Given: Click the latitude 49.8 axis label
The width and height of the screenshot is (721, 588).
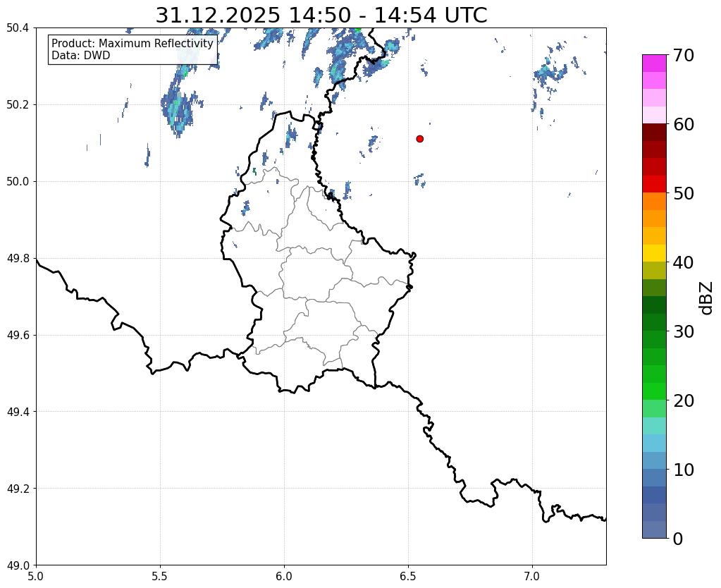Looking at the screenshot, I should 18,259.
